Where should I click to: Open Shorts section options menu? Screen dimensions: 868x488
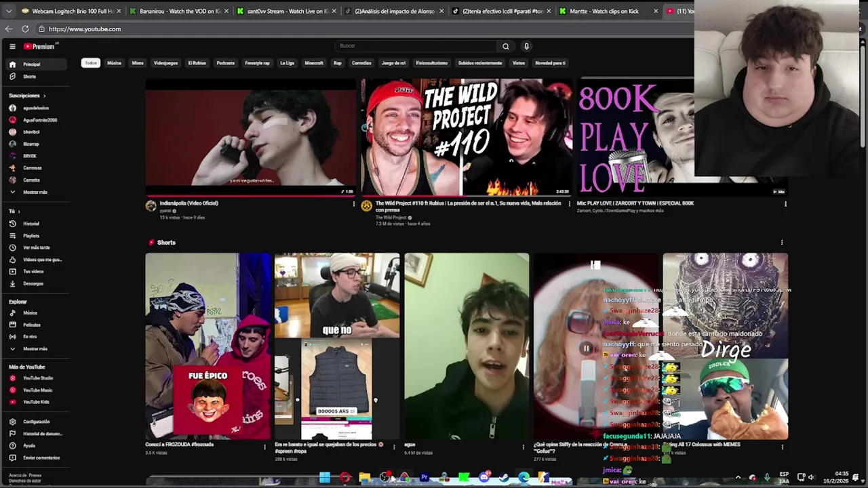pyautogui.click(x=782, y=243)
